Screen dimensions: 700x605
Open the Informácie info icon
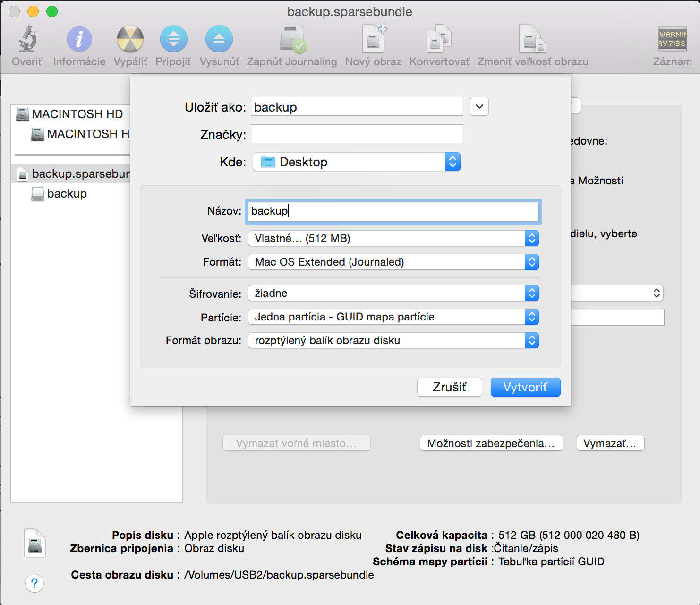click(79, 39)
